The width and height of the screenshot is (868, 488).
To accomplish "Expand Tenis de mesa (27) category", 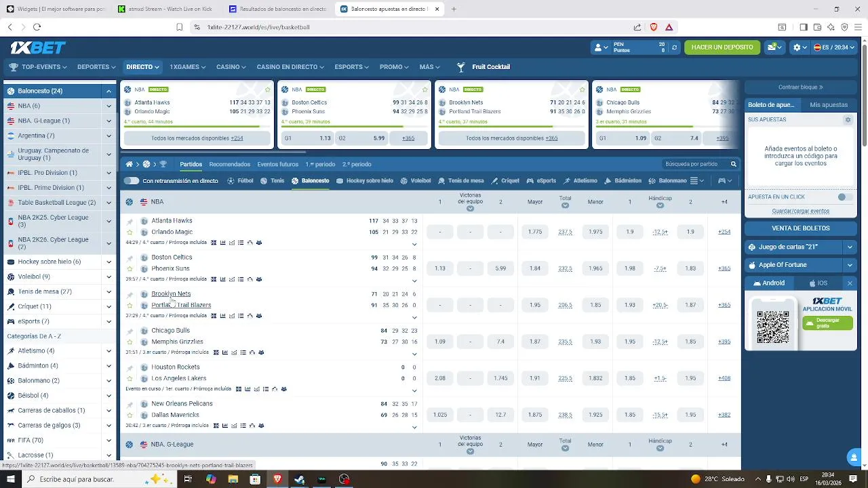I will 108,291.
